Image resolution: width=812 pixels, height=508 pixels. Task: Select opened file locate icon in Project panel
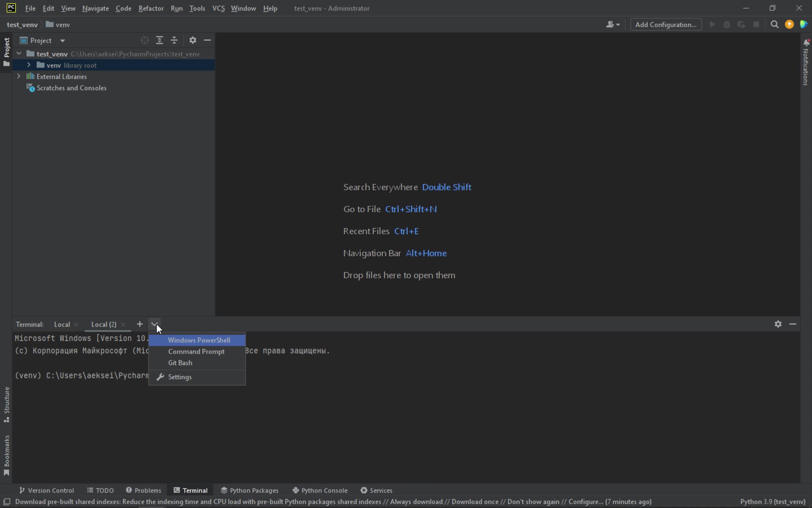click(145, 40)
